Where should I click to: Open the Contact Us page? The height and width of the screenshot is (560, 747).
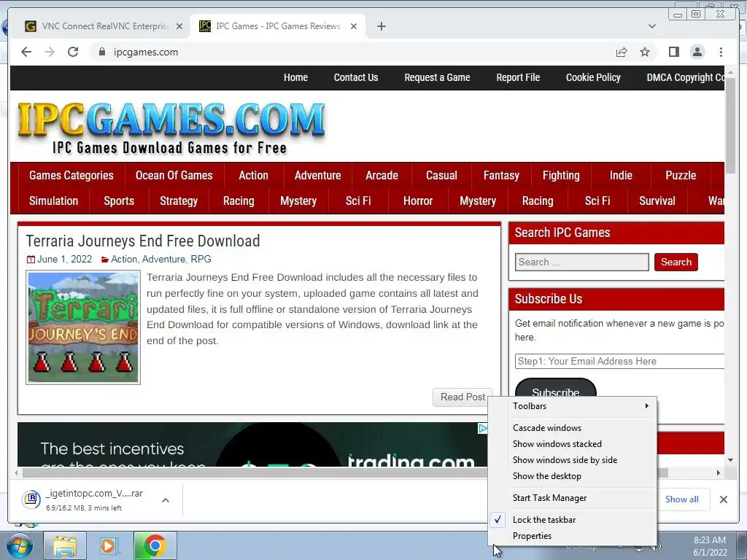[x=355, y=77]
